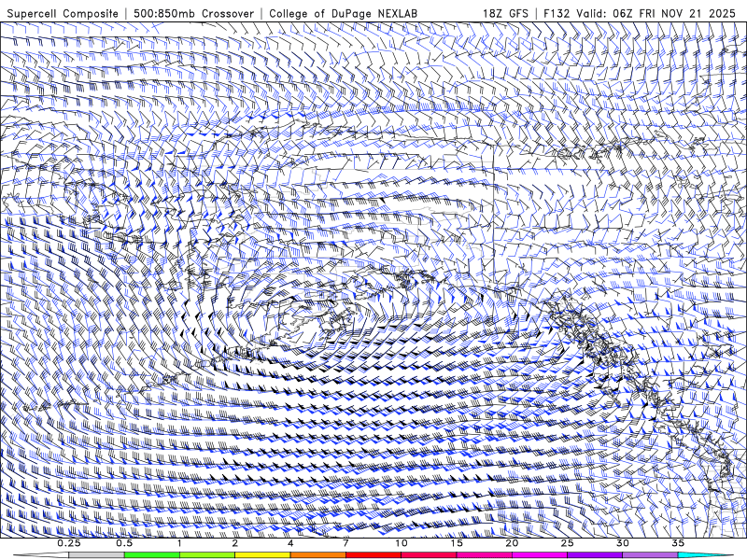Click the 4 value on the color scale
This screenshot has width=747, height=560.
point(290,543)
